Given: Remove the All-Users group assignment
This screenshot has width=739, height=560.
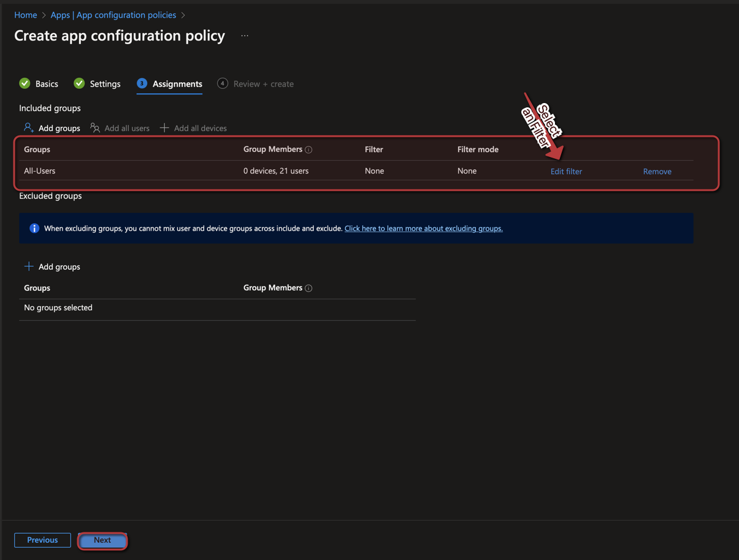Looking at the screenshot, I should [x=657, y=171].
